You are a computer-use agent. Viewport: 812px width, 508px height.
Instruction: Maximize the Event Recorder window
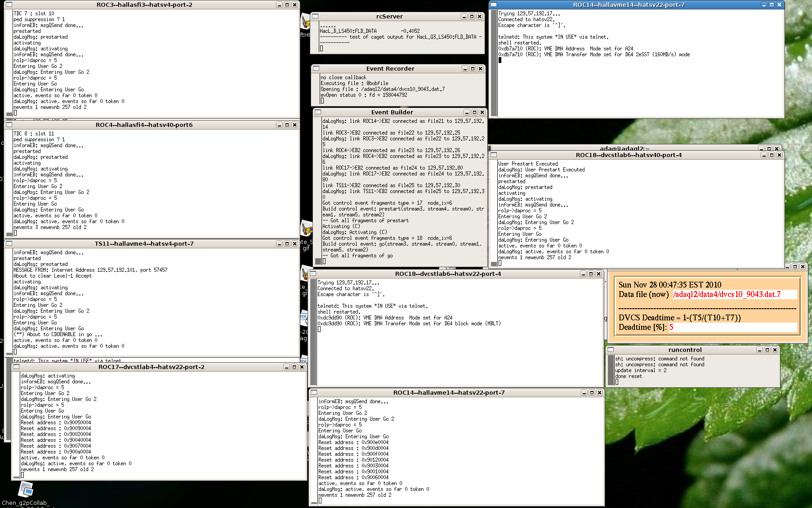(473, 69)
